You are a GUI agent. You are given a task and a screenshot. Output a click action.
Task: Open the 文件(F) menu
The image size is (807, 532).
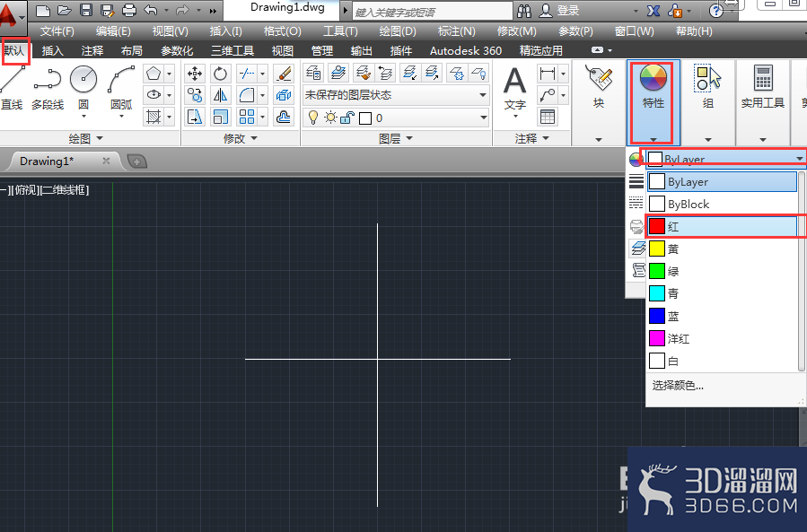pyautogui.click(x=57, y=31)
